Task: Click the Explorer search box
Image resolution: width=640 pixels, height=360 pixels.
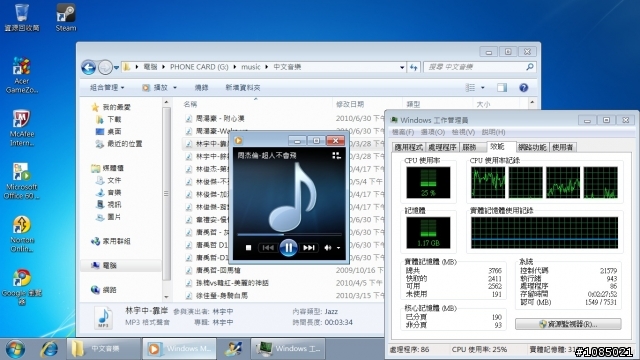Action: point(479,67)
